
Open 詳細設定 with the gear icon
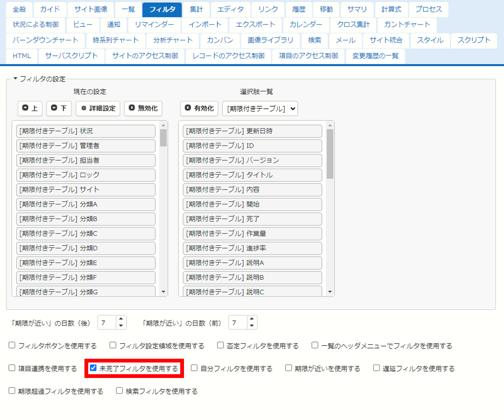pyautogui.click(x=98, y=109)
